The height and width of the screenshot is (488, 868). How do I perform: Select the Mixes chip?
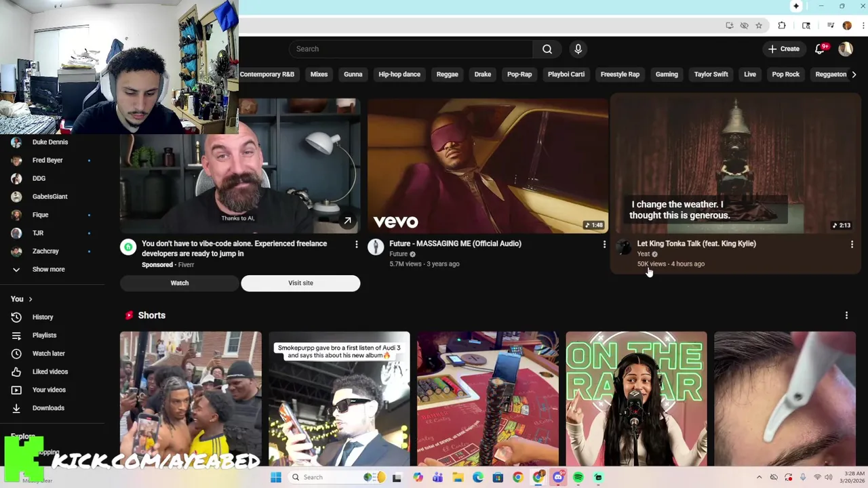point(319,75)
